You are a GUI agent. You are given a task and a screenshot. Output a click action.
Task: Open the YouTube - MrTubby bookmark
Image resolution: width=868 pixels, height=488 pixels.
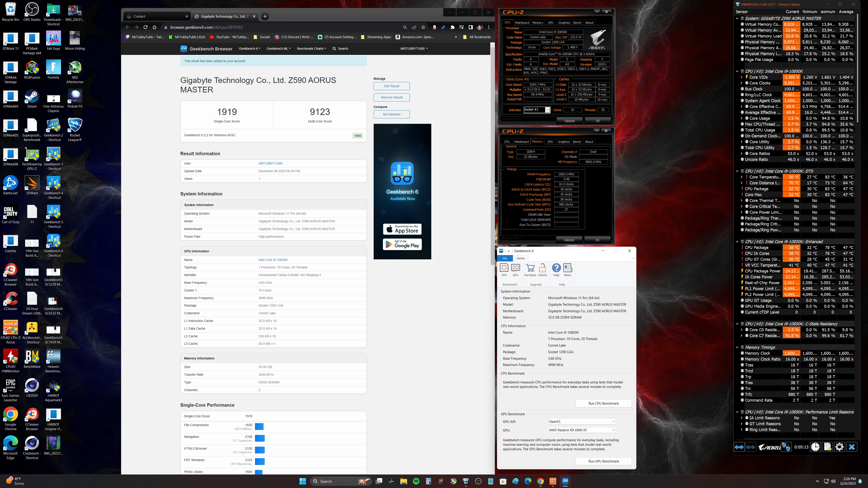[229, 37]
